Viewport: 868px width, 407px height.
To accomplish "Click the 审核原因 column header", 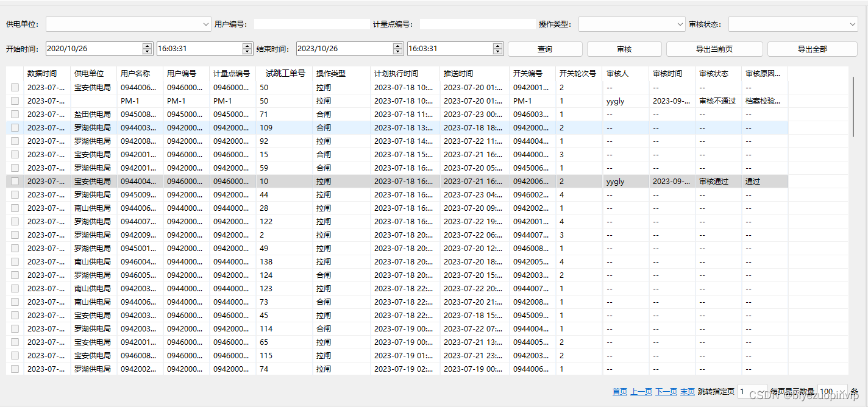I will coord(765,73).
